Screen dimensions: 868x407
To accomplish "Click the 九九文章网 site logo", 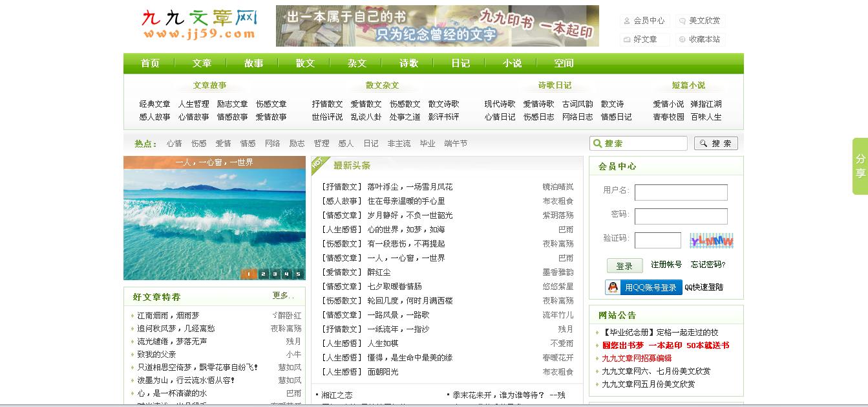I will [x=198, y=25].
